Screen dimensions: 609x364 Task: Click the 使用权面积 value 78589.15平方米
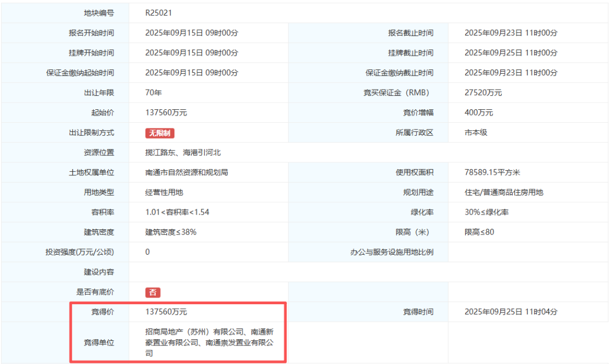coord(492,172)
